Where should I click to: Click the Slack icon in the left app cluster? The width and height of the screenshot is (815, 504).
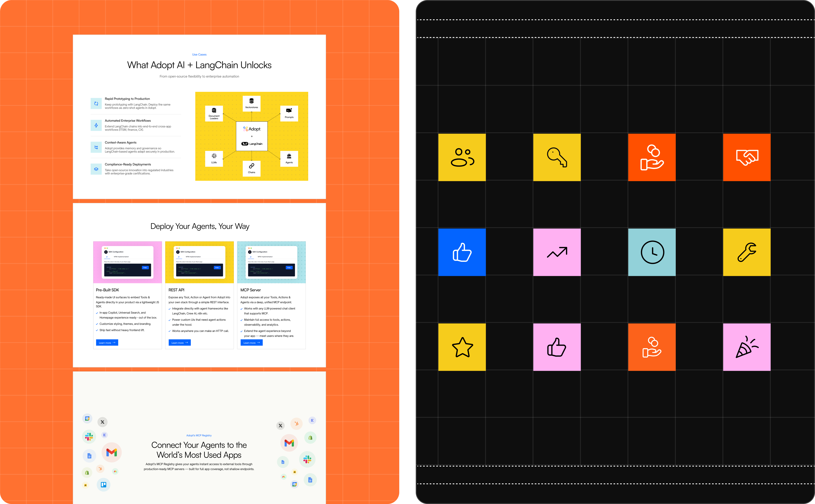89,436
